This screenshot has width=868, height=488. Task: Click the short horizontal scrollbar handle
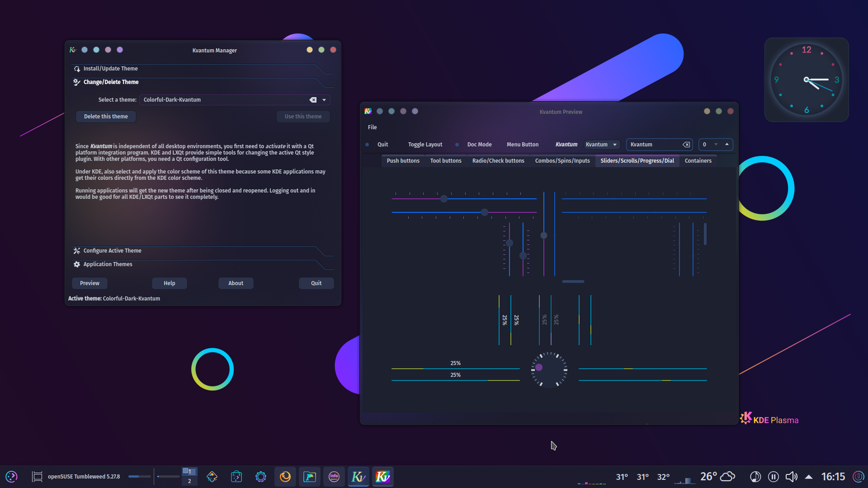573,282
